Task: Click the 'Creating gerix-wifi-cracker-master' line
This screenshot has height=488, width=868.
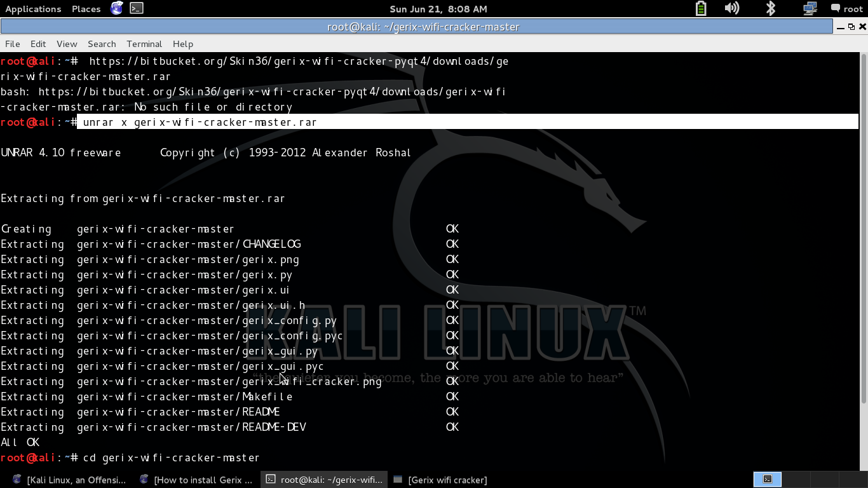Action: tap(118, 229)
